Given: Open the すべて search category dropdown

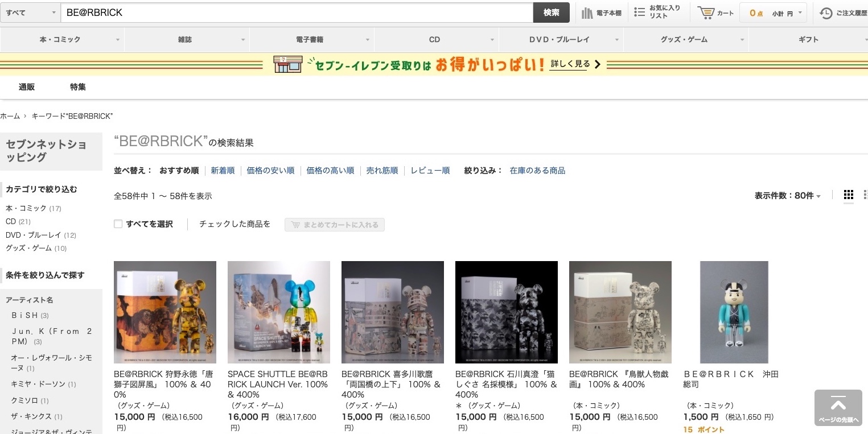Looking at the screenshot, I should tap(31, 13).
